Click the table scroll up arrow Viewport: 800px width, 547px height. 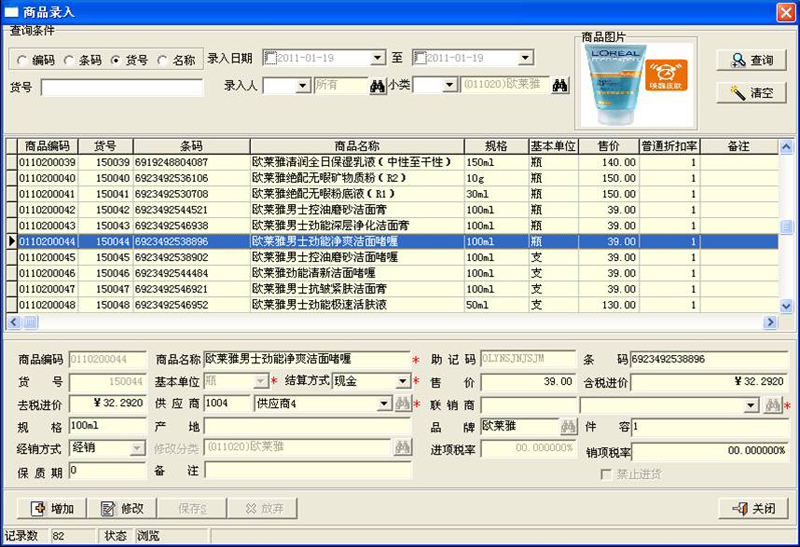coord(786,147)
